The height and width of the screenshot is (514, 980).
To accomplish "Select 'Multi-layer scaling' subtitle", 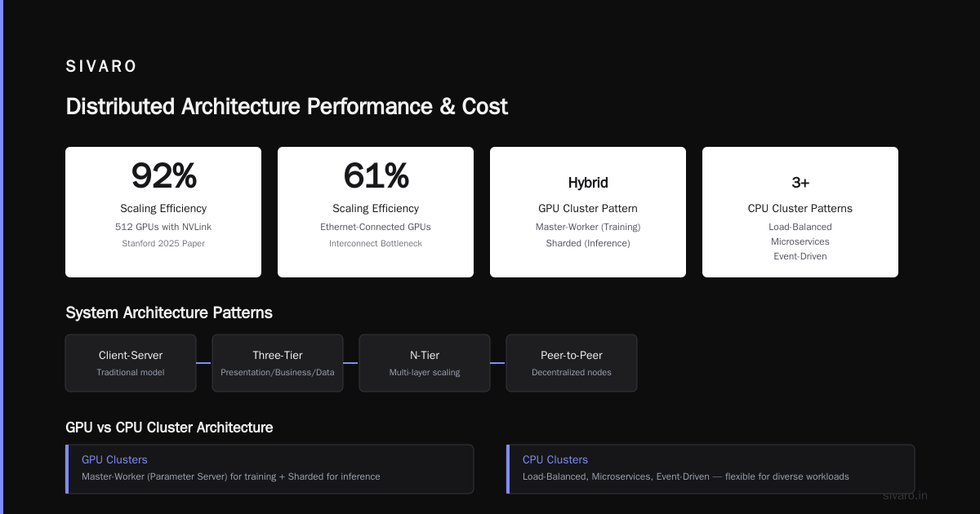I will pos(425,372).
